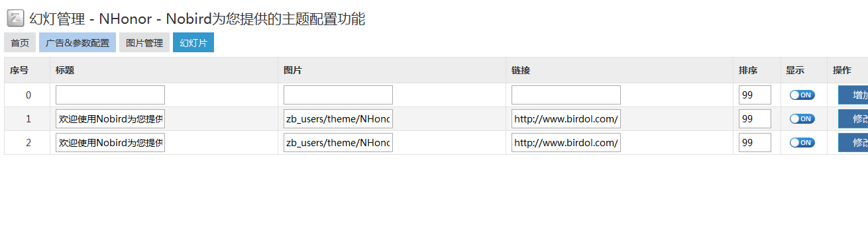
Task: Click the 标题 column header
Action: click(x=65, y=70)
